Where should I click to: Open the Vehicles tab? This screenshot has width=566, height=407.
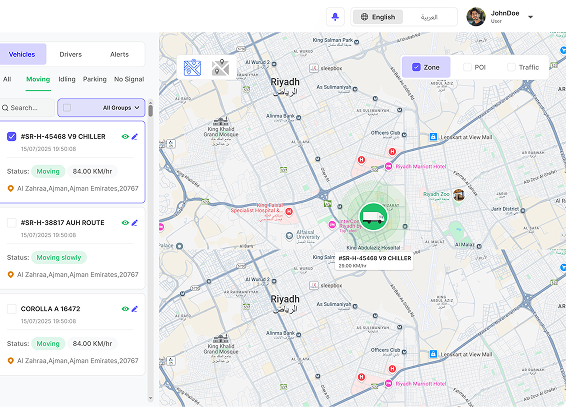[x=22, y=54]
